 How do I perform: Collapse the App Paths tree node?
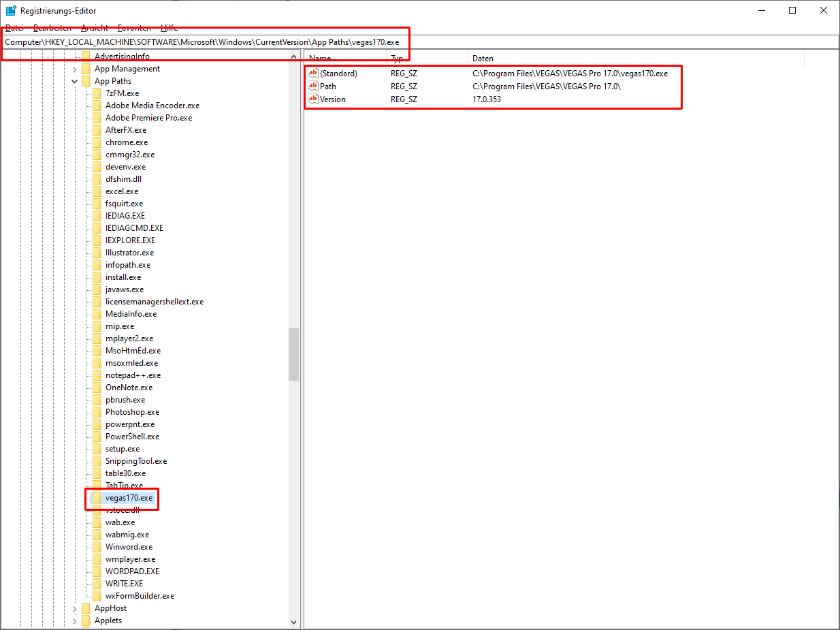tap(75, 81)
